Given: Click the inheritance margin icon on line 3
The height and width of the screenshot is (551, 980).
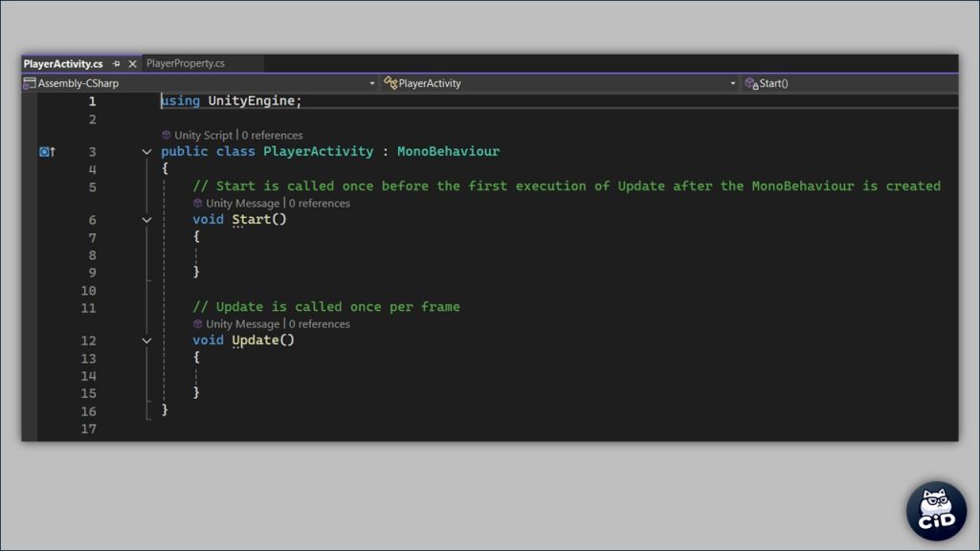Looking at the screenshot, I should 47,152.
